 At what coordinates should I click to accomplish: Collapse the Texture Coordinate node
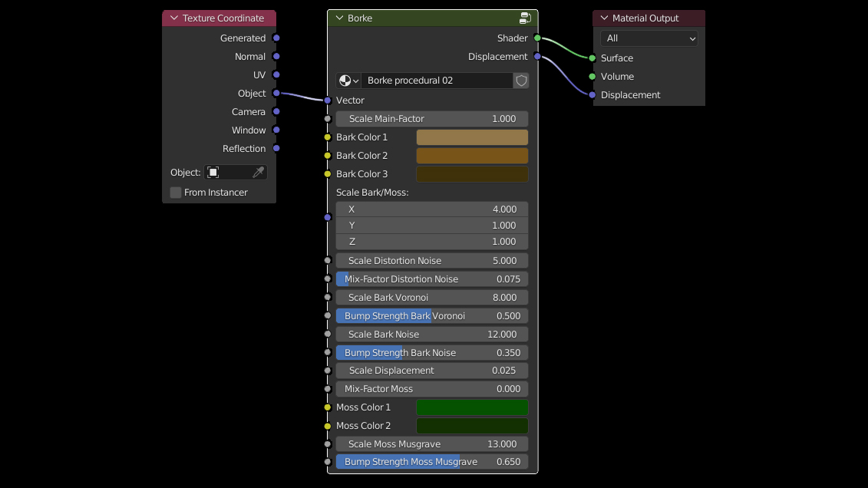tap(174, 18)
